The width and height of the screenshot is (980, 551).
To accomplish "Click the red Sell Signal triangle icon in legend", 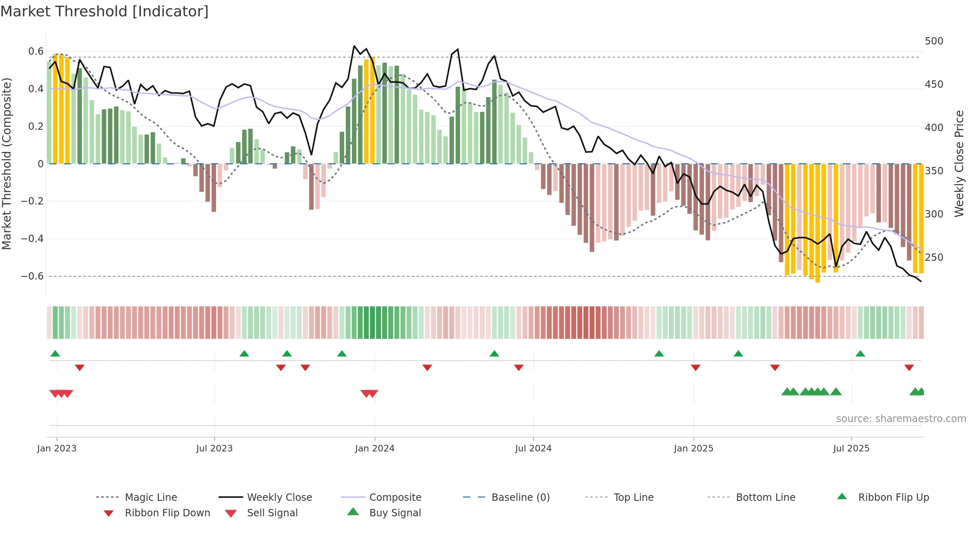I will [x=231, y=513].
